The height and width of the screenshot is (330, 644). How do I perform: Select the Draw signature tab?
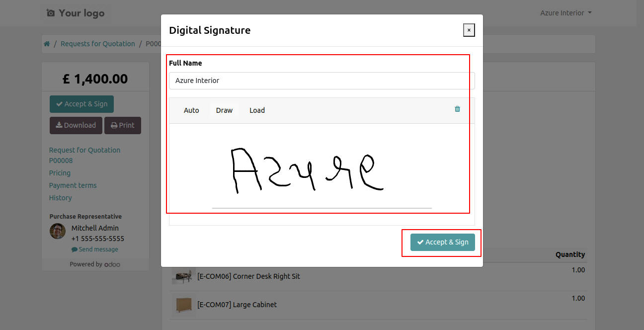(224, 110)
